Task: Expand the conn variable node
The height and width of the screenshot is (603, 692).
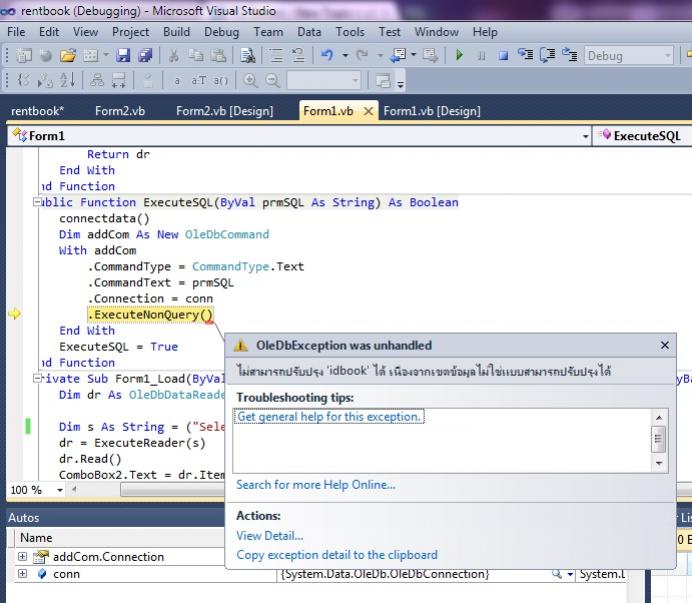Action: (23, 574)
